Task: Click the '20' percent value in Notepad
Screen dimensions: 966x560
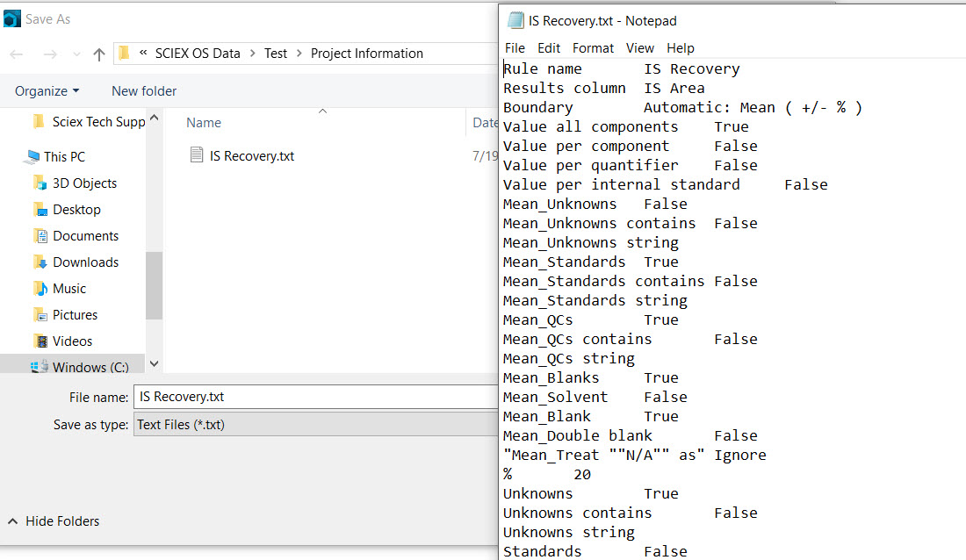Action: coord(582,474)
